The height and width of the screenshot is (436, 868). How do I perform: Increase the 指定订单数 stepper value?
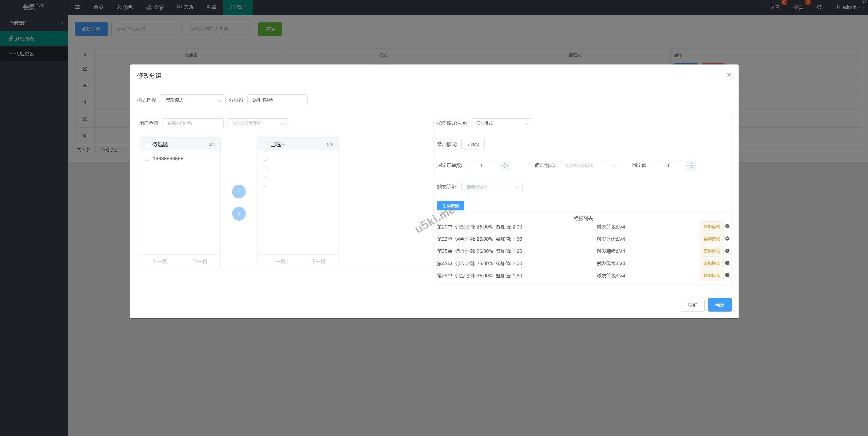[x=505, y=163]
